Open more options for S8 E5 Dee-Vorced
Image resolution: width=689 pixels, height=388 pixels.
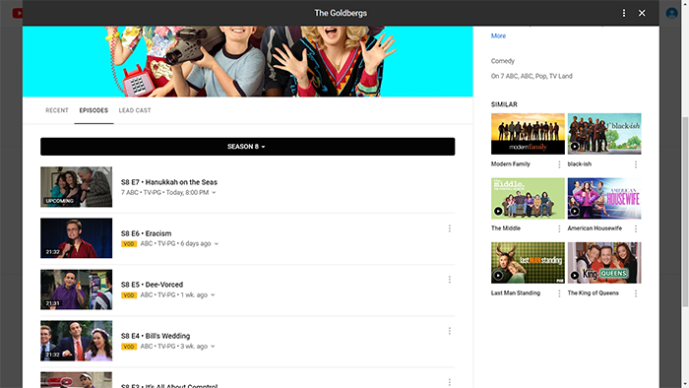[x=449, y=279]
